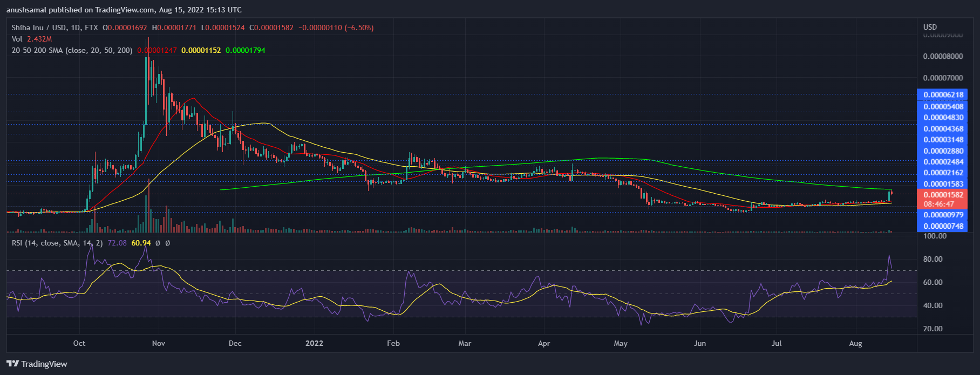
Task: Click the 2022 year label on time axis
Action: [314, 343]
